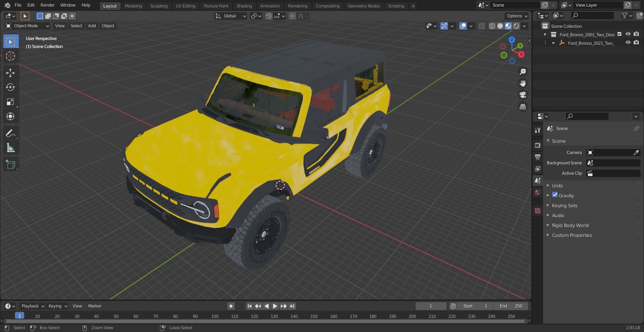Open the Output properties tab
This screenshot has height=332, width=644.
pyautogui.click(x=537, y=157)
